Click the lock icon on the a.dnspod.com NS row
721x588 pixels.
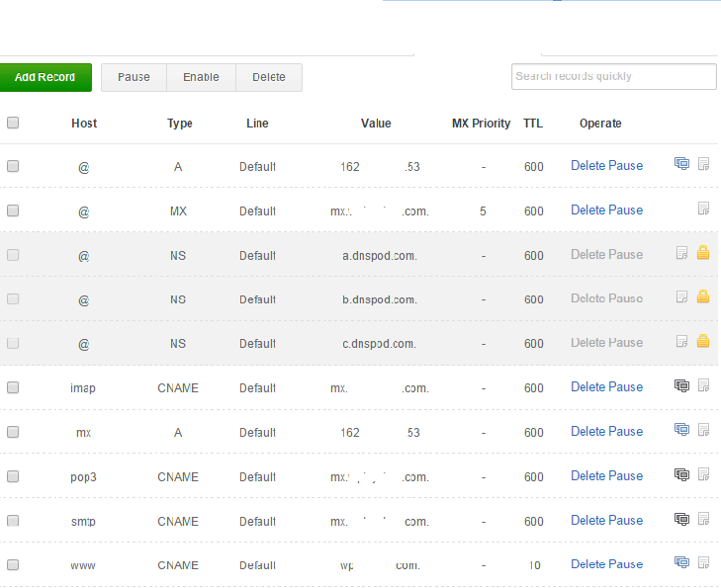point(703,253)
